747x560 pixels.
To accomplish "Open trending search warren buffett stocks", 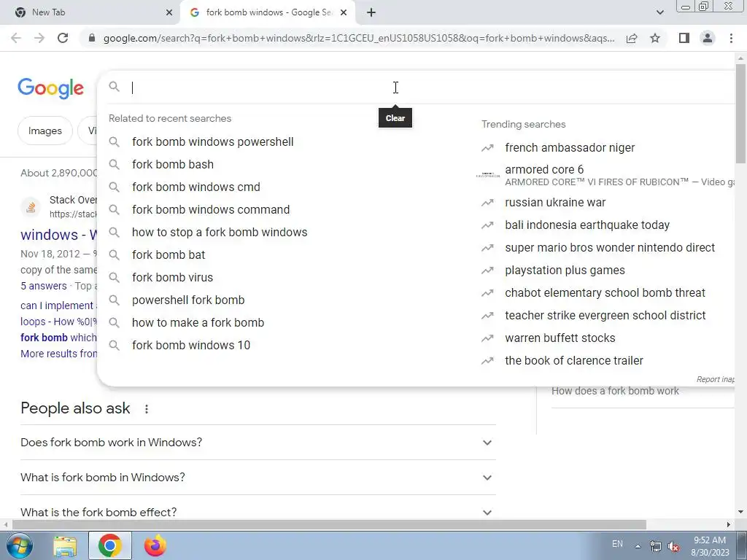I will click(x=560, y=338).
